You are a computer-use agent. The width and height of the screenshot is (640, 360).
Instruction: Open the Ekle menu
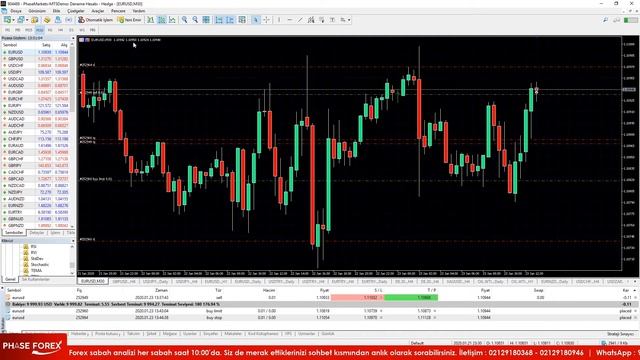56,11
